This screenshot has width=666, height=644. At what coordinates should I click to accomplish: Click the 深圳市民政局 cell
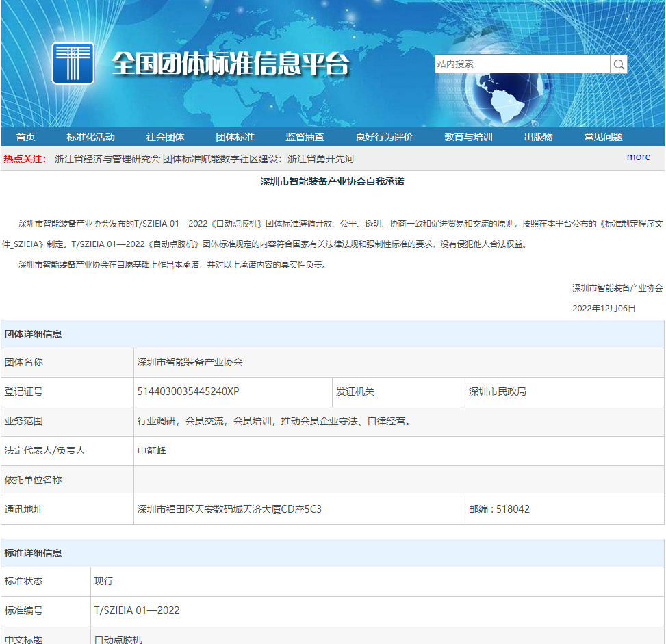[565, 391]
